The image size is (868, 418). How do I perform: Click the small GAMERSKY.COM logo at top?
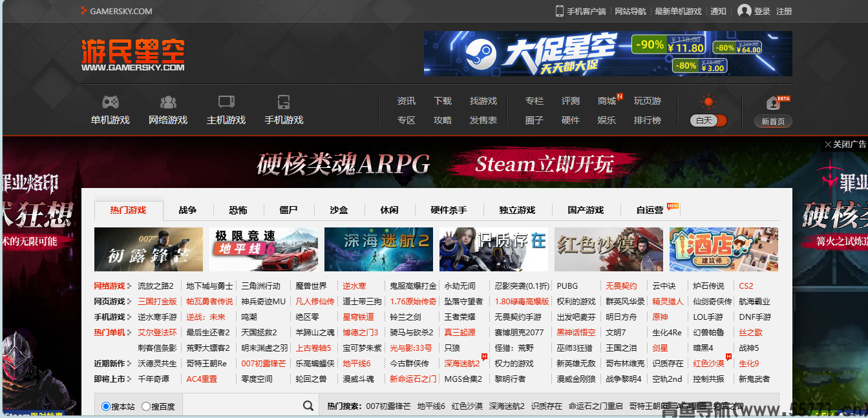pos(117,11)
